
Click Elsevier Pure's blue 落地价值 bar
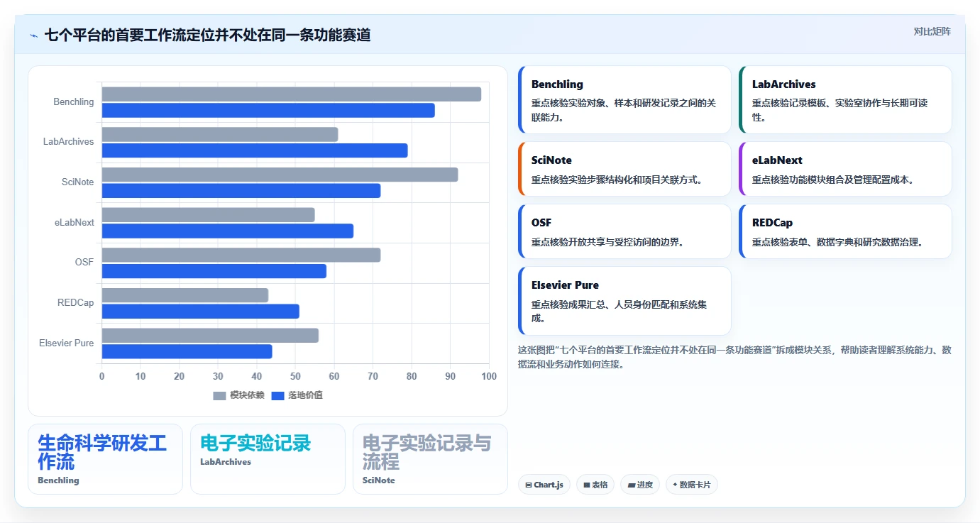tap(187, 351)
